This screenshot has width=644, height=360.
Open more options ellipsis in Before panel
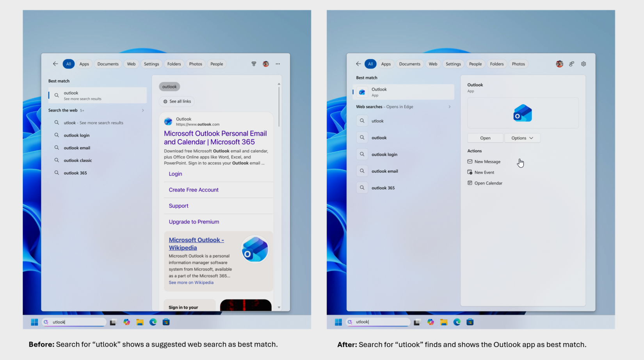[x=278, y=64]
